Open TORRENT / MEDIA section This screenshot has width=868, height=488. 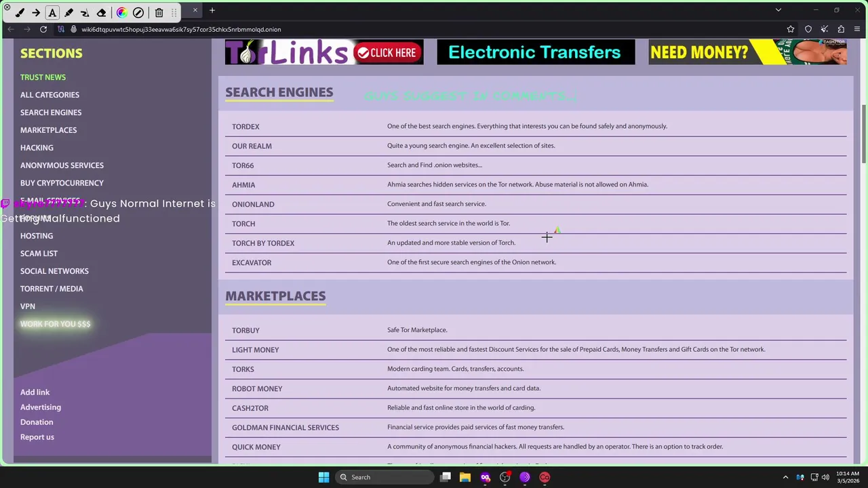52,289
